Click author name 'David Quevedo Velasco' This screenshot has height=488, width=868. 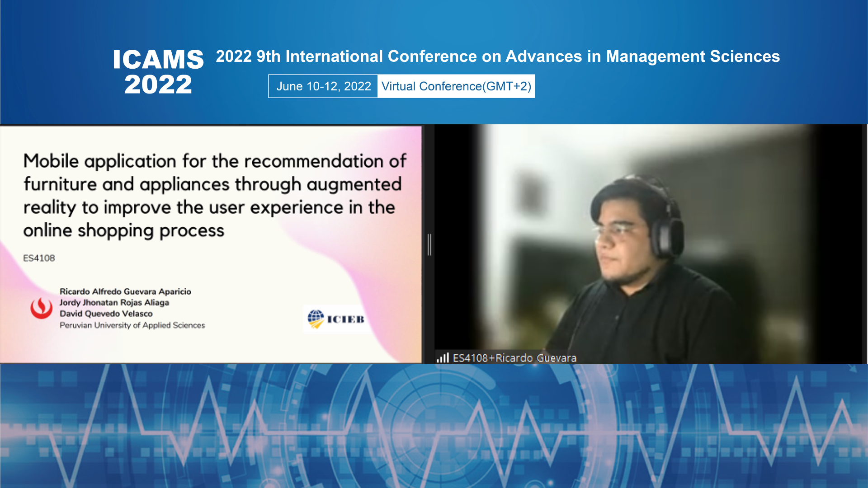click(106, 314)
